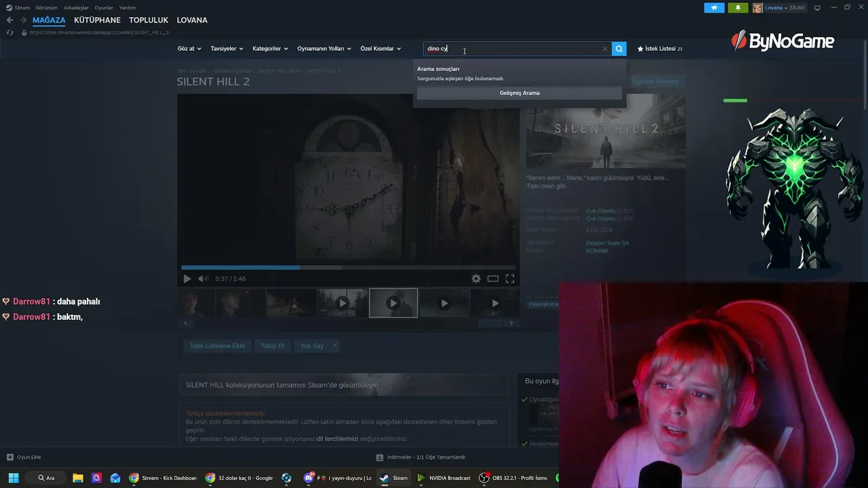The image size is (868, 488).
Task: Click the Steam wallet balance $5.60
Action: [x=796, y=7]
